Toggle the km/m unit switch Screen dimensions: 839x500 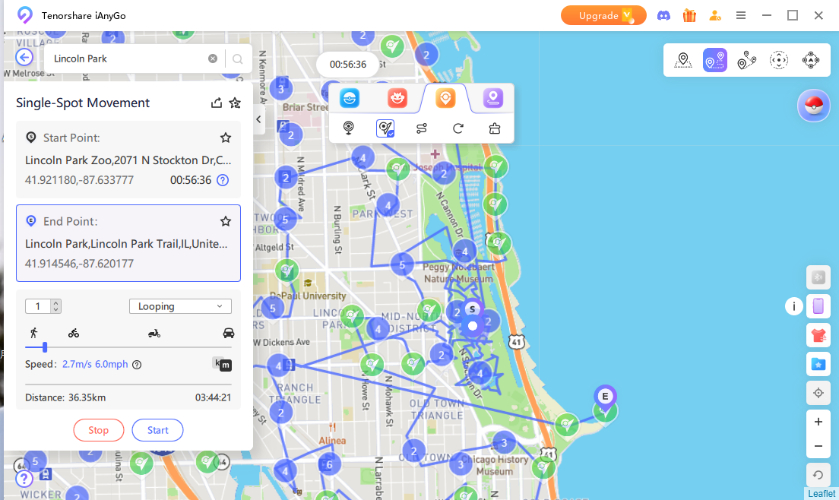(x=222, y=364)
